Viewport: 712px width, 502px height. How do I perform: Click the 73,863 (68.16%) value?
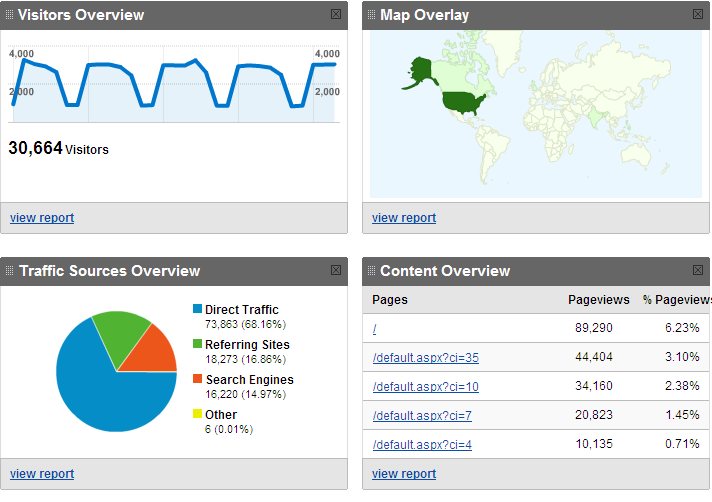(x=245, y=325)
